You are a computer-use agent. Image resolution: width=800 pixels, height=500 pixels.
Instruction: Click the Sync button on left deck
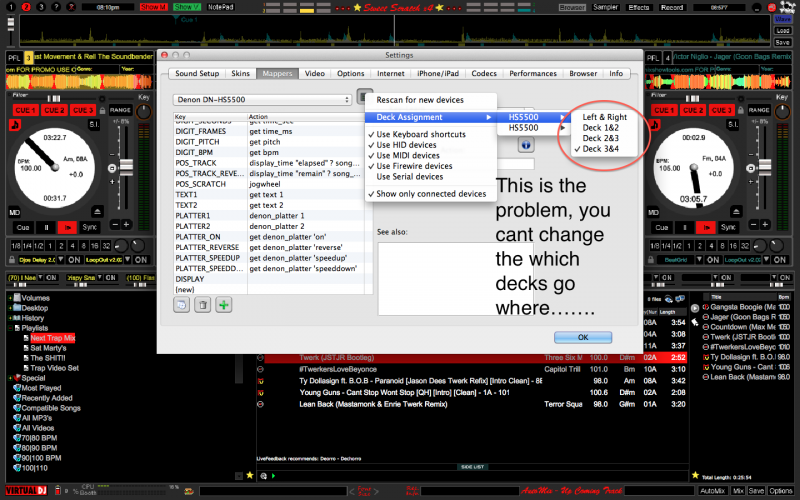tap(90, 228)
